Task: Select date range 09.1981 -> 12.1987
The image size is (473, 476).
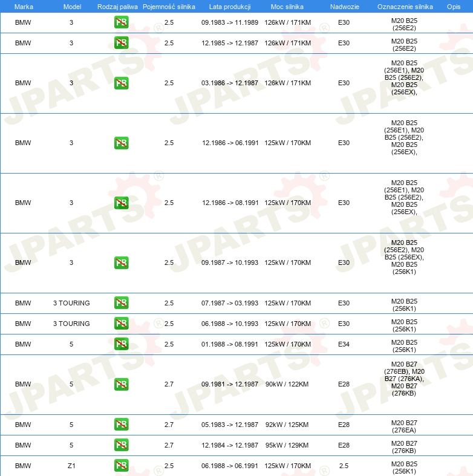Action: [x=230, y=384]
